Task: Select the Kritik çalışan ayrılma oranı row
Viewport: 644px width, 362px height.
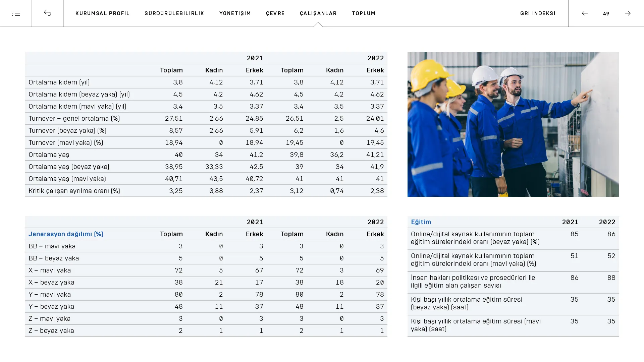Action: click(206, 191)
